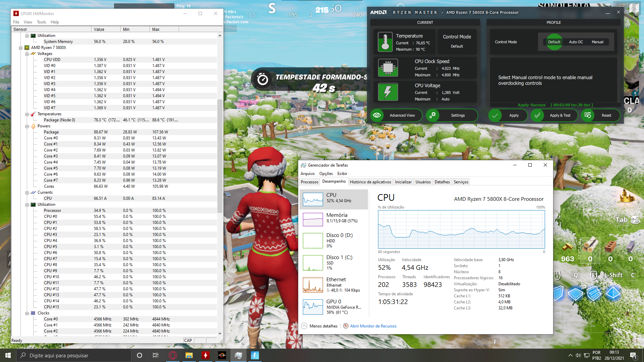
Task: Click the Sensor column header in HWMonitor
Action: pos(51,29)
